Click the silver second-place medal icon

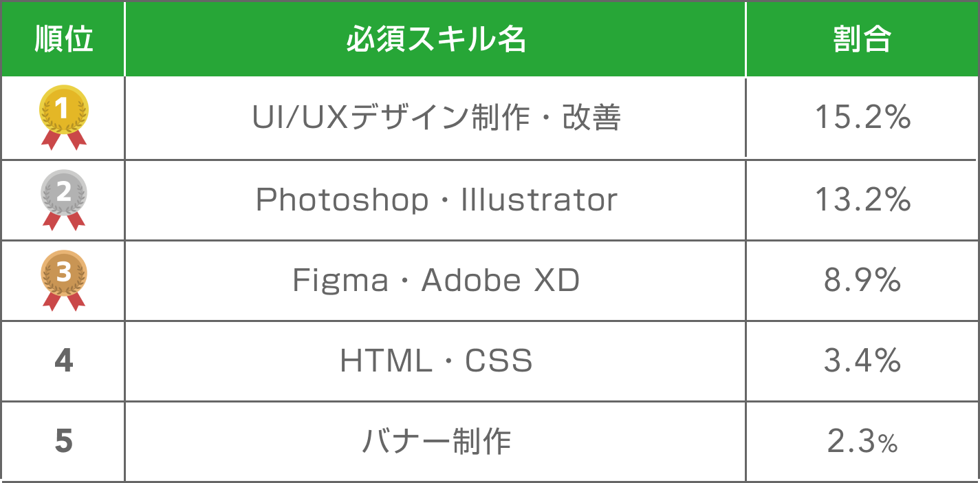pos(64,198)
